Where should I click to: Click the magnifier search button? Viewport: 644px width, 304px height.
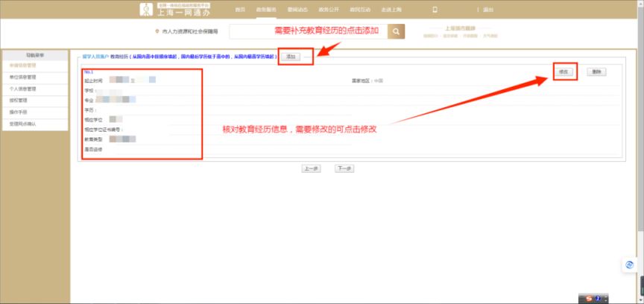tap(396, 31)
